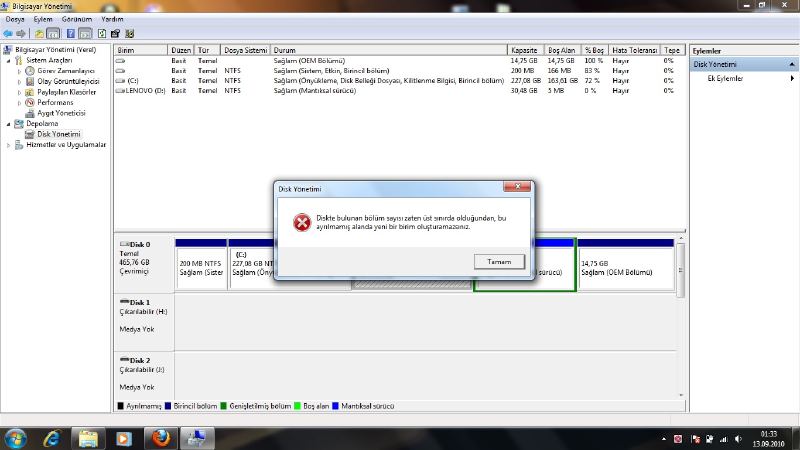Show hidden tray icons arrow
800x450 pixels.
(664, 438)
